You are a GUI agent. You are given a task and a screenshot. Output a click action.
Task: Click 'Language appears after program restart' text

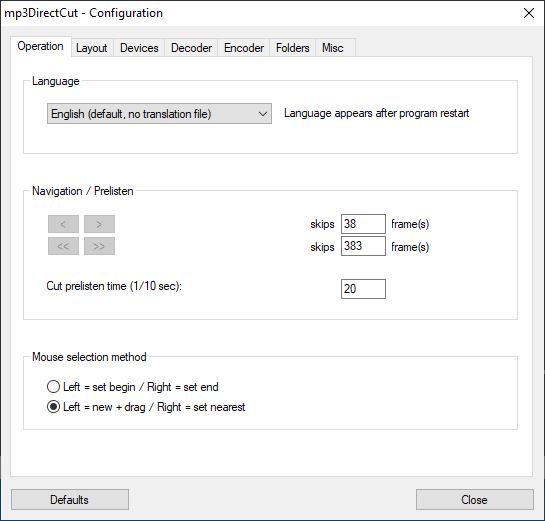click(376, 113)
